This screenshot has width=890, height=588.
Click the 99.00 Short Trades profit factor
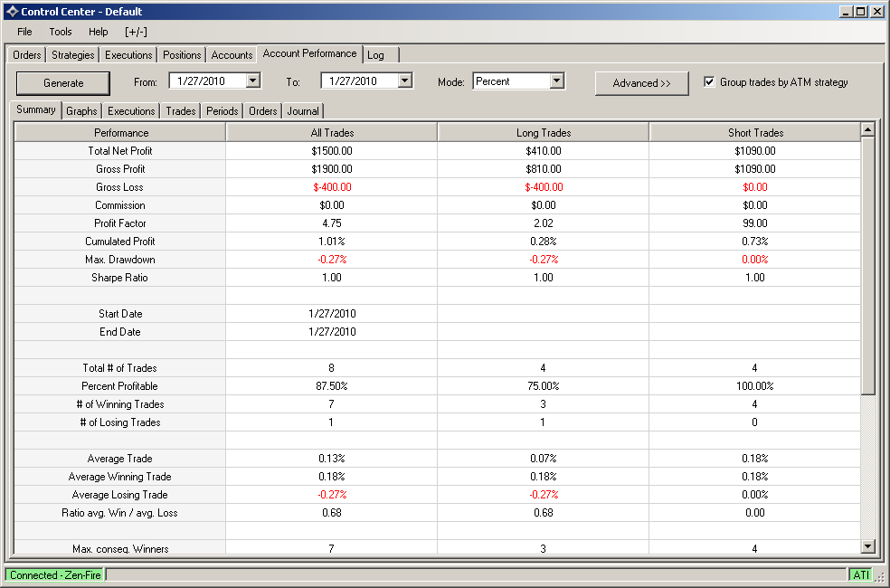[755, 223]
